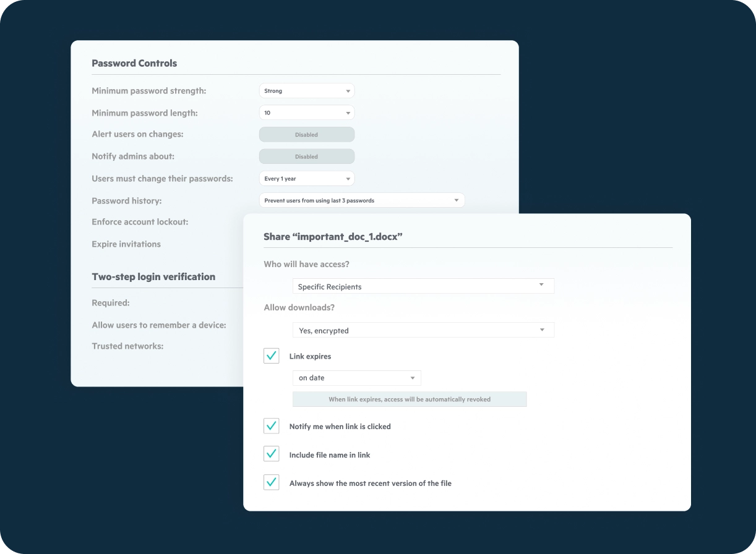This screenshot has width=756, height=554.
Task: Open the password change frequency dropdown
Action: (306, 178)
